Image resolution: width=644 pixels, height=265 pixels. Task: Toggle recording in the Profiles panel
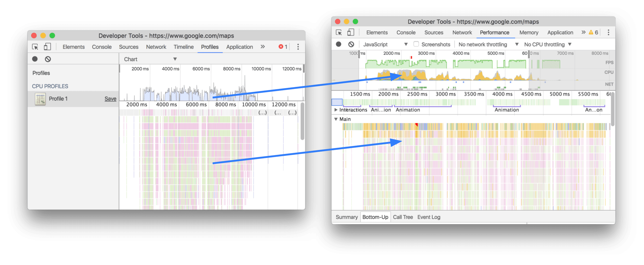(35, 59)
